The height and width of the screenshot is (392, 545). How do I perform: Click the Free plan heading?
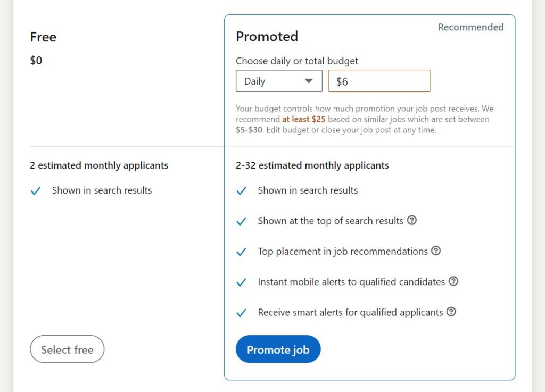pyautogui.click(x=43, y=37)
